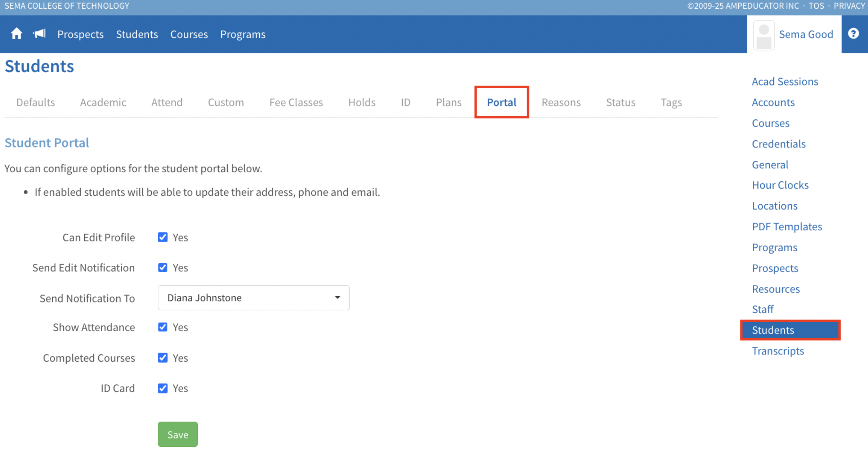Screen dimensions: 868x455
Task: Click the Sema Good user avatar
Action: click(764, 35)
